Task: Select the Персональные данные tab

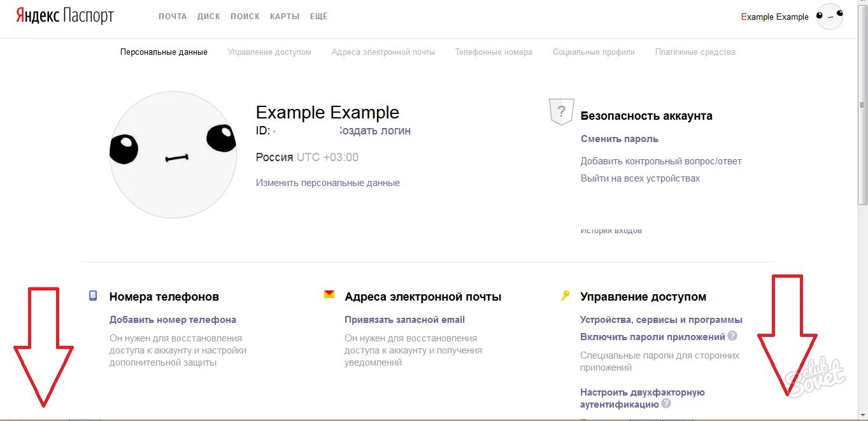Action: click(164, 52)
